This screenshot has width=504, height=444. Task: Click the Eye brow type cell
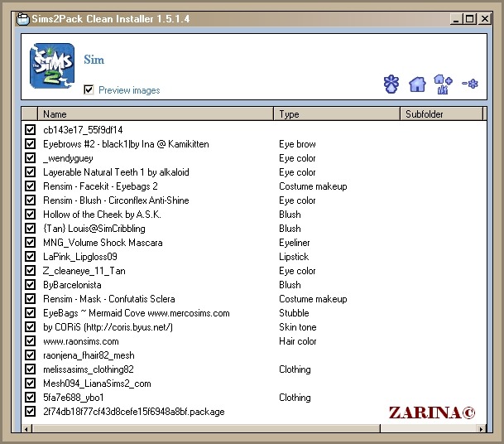tap(297, 144)
